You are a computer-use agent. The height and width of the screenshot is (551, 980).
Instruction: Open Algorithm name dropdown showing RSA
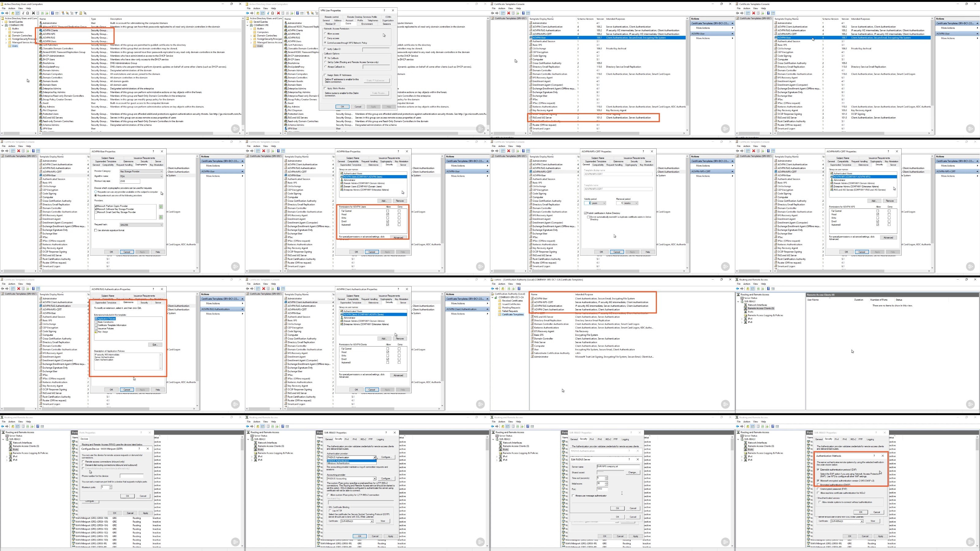(141, 176)
